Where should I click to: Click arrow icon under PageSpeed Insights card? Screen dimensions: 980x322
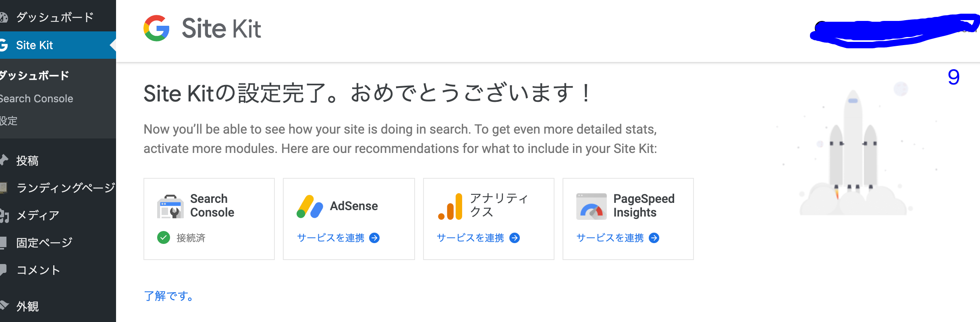(x=654, y=238)
